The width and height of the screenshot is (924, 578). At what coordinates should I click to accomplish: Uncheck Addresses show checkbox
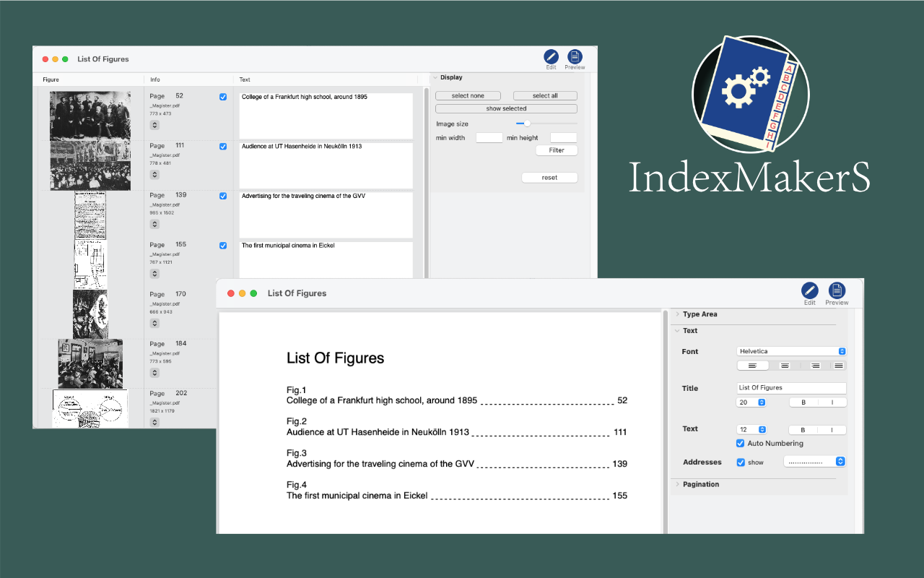(741, 462)
